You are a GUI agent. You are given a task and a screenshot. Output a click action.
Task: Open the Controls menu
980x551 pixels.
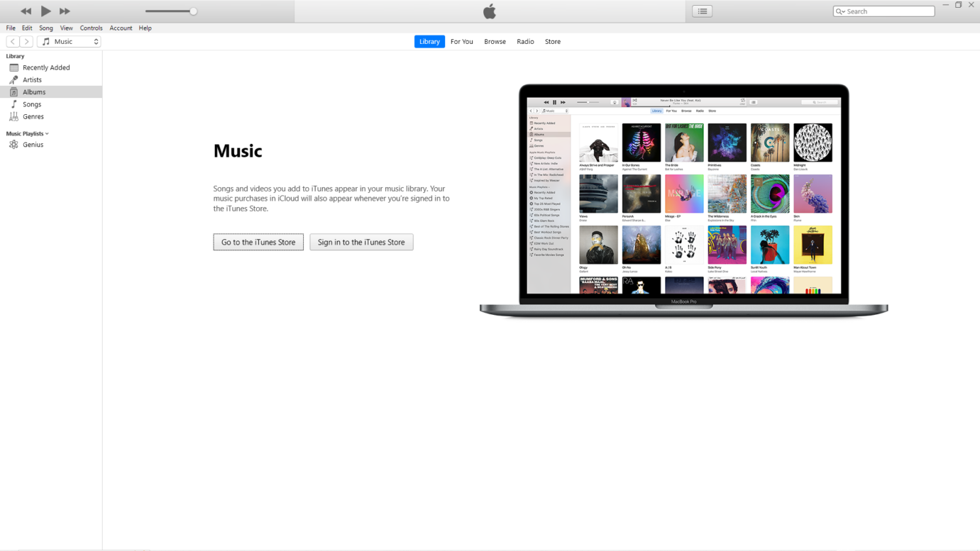click(x=91, y=28)
